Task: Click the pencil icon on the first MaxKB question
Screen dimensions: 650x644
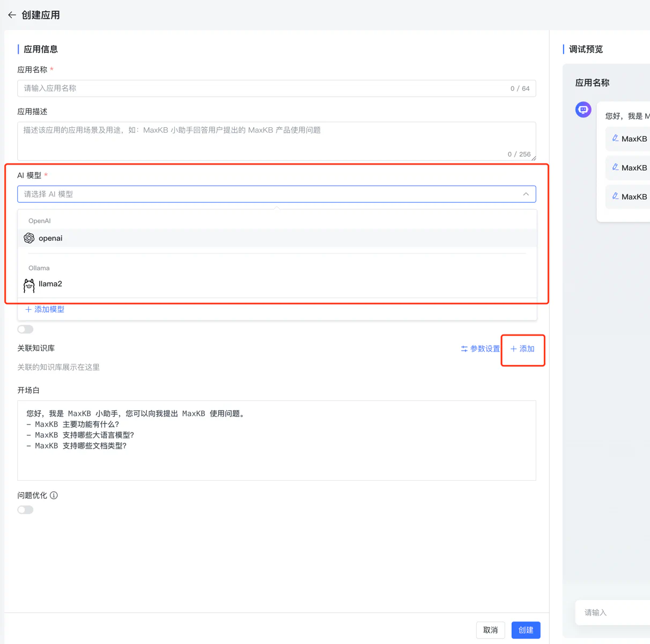Action: tap(615, 138)
